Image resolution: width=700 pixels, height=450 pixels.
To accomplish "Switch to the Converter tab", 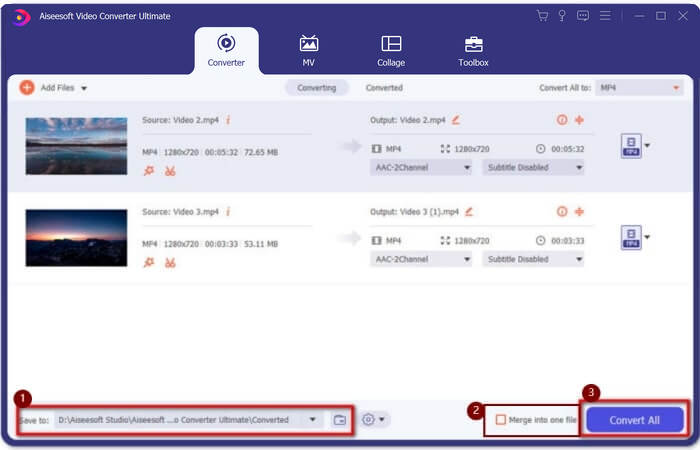I will 226,50.
